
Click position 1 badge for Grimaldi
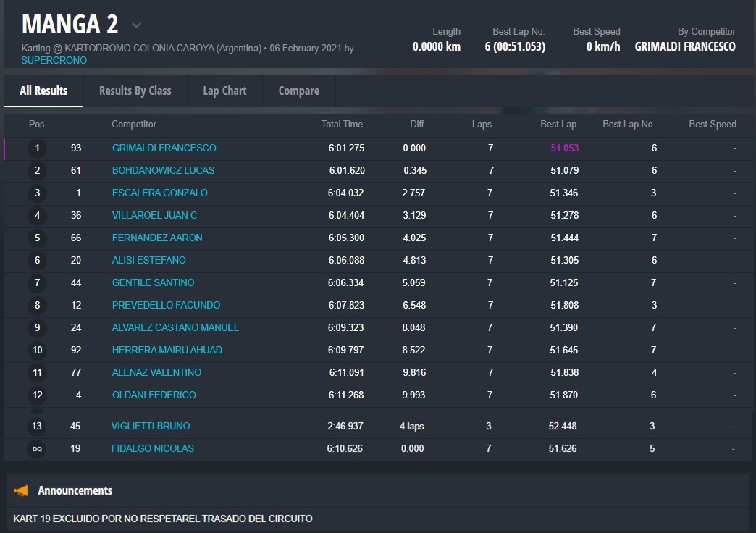[37, 148]
